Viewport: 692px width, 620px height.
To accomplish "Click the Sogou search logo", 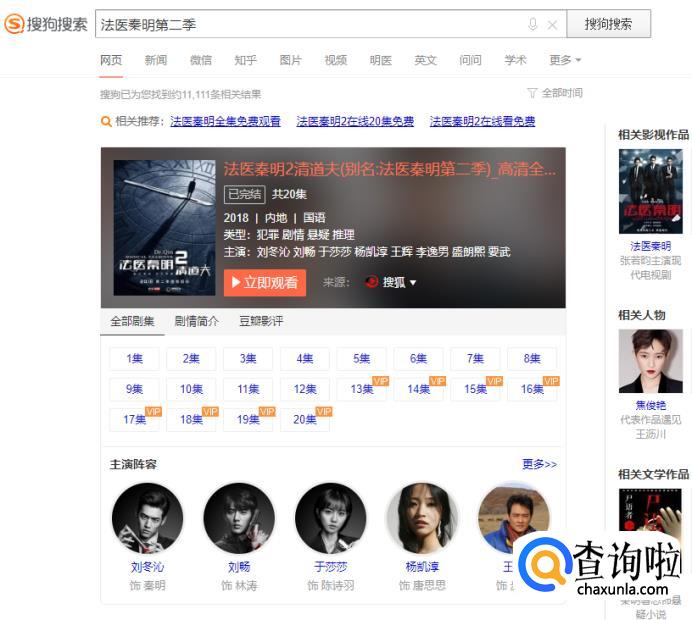I will tap(45, 24).
